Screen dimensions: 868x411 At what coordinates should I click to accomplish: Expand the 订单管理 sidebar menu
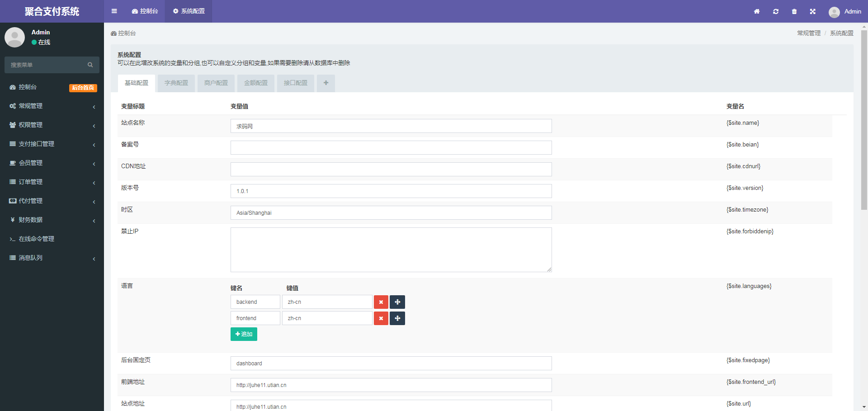52,182
